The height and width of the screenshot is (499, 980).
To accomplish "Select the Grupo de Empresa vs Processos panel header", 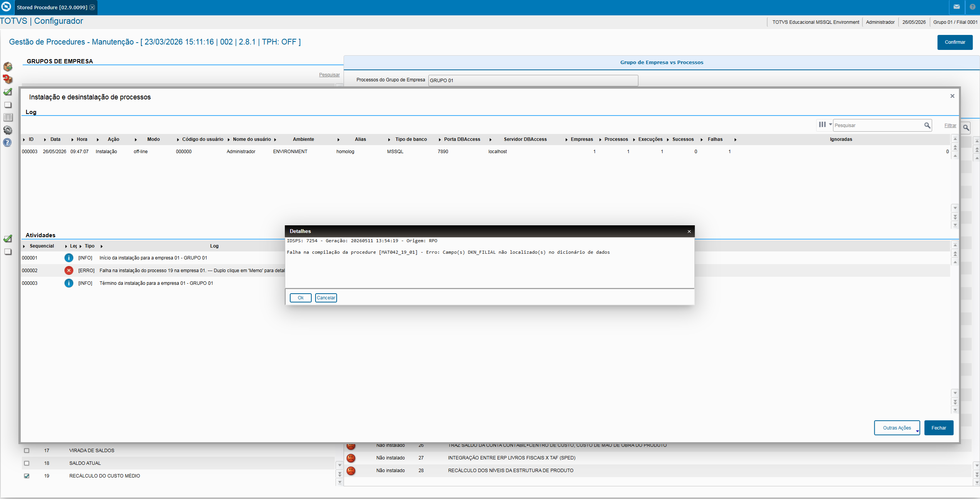I will 662,63.
